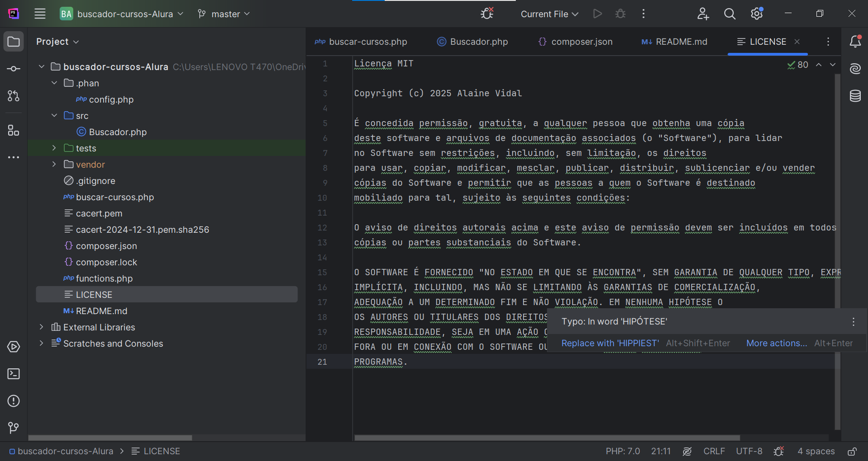Open the Notifications bell

pyautogui.click(x=855, y=42)
